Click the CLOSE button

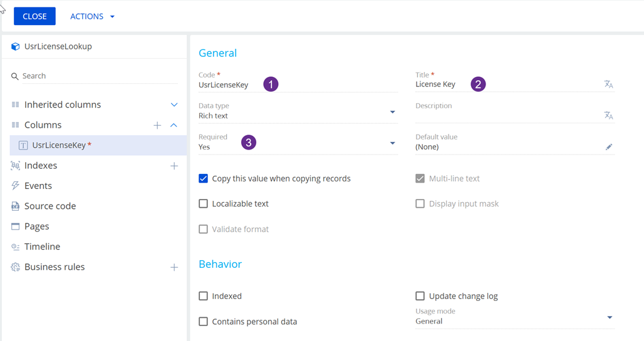coord(34,16)
